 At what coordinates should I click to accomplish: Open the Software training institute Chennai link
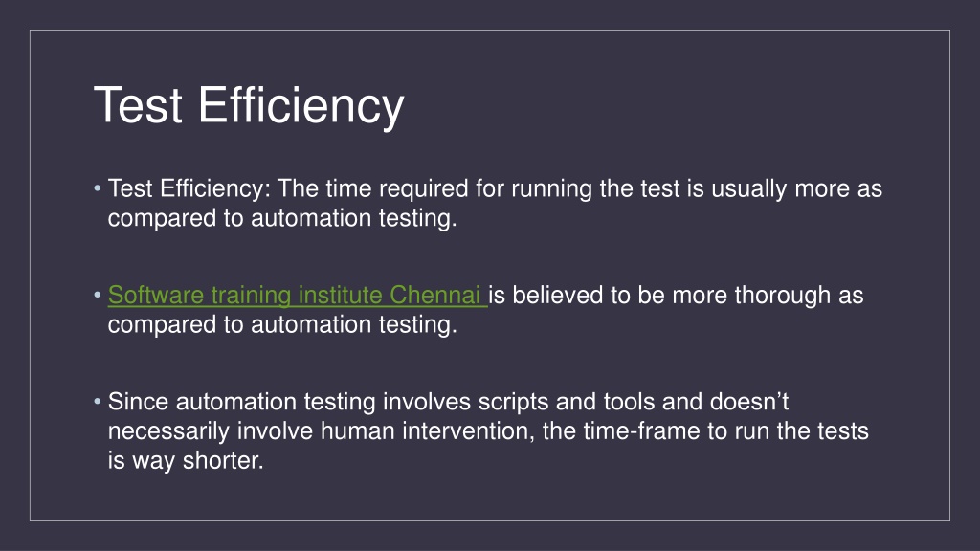pos(298,295)
